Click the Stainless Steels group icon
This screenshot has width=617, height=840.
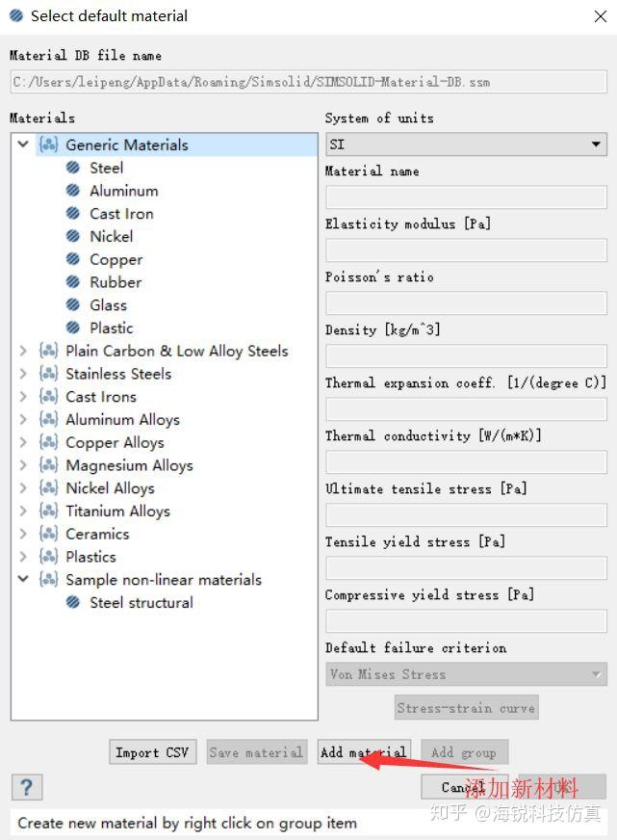click(x=49, y=374)
